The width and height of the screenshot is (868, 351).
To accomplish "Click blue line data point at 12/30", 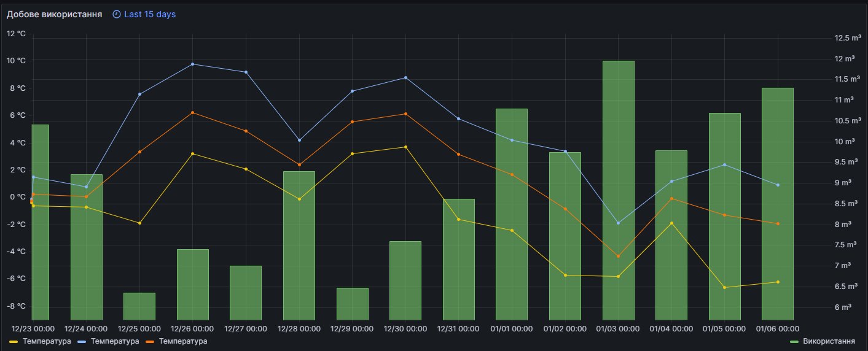I will (405, 77).
